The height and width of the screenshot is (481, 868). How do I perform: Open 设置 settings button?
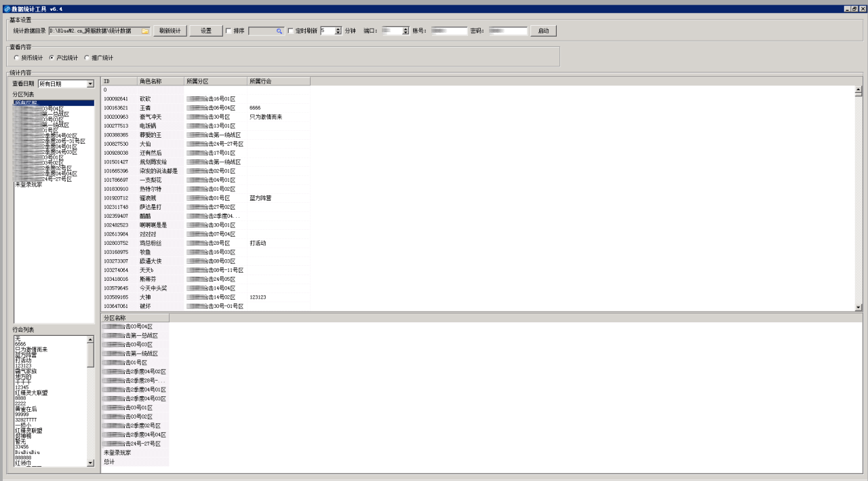point(206,31)
